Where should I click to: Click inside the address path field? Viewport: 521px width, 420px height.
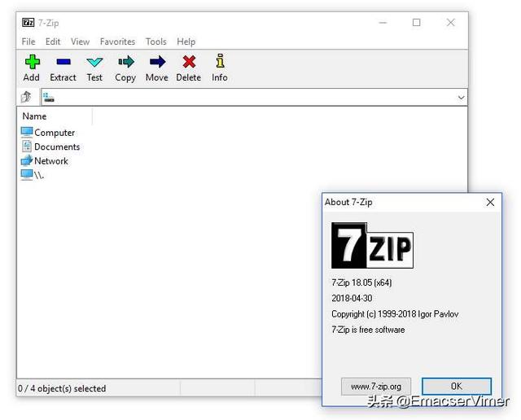tap(254, 98)
